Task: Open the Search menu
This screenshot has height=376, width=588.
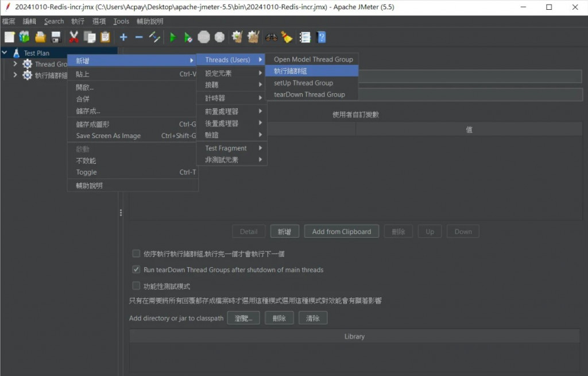Action: point(54,21)
